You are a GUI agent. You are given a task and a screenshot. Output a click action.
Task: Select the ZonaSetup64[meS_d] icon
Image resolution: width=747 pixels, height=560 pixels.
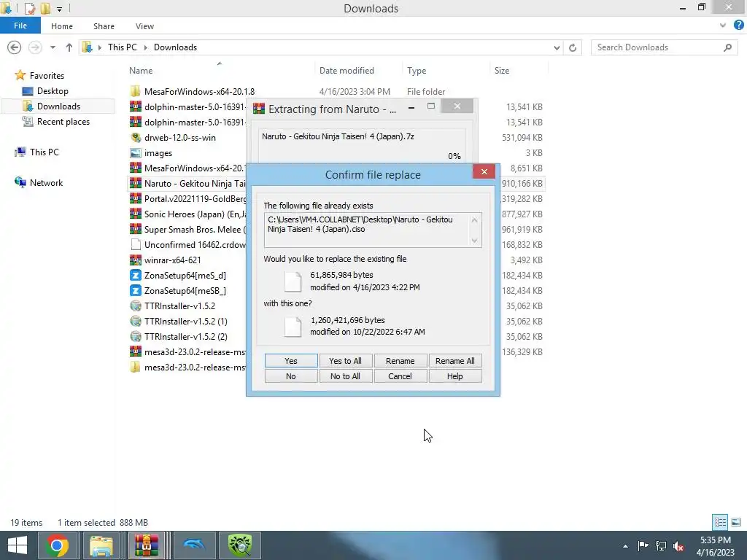(x=135, y=275)
